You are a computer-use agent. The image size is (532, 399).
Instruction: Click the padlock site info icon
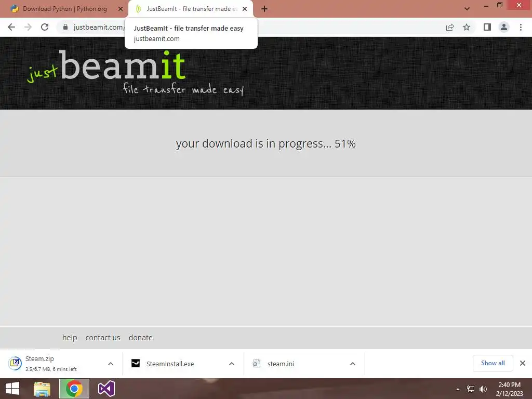(65, 27)
